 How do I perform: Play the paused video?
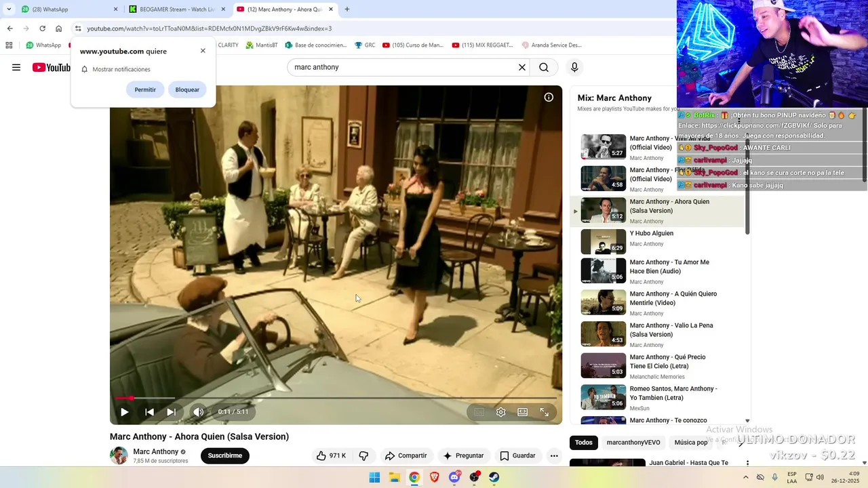coord(125,412)
